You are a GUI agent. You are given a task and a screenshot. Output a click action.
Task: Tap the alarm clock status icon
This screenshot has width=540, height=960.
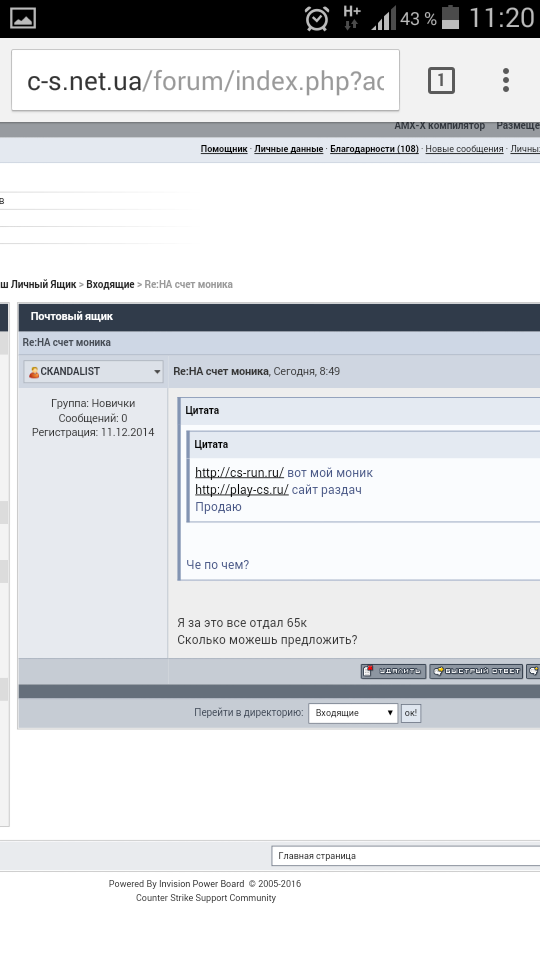(x=317, y=19)
